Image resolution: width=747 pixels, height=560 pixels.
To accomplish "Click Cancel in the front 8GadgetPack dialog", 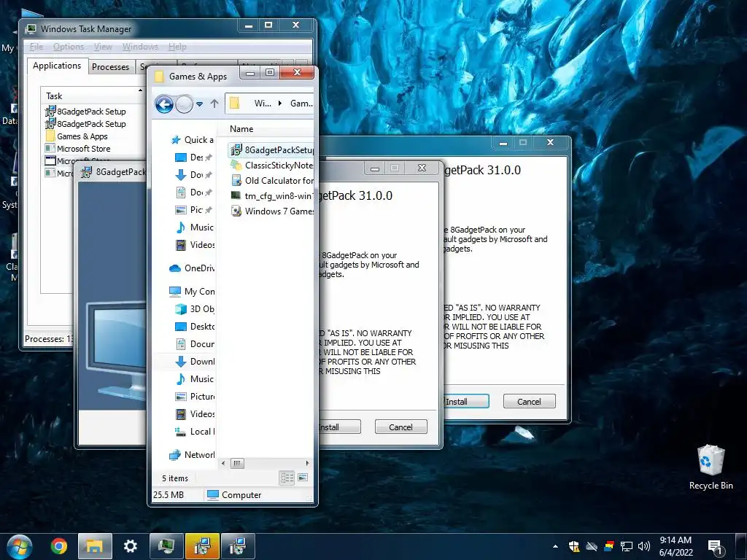I will tap(400, 427).
